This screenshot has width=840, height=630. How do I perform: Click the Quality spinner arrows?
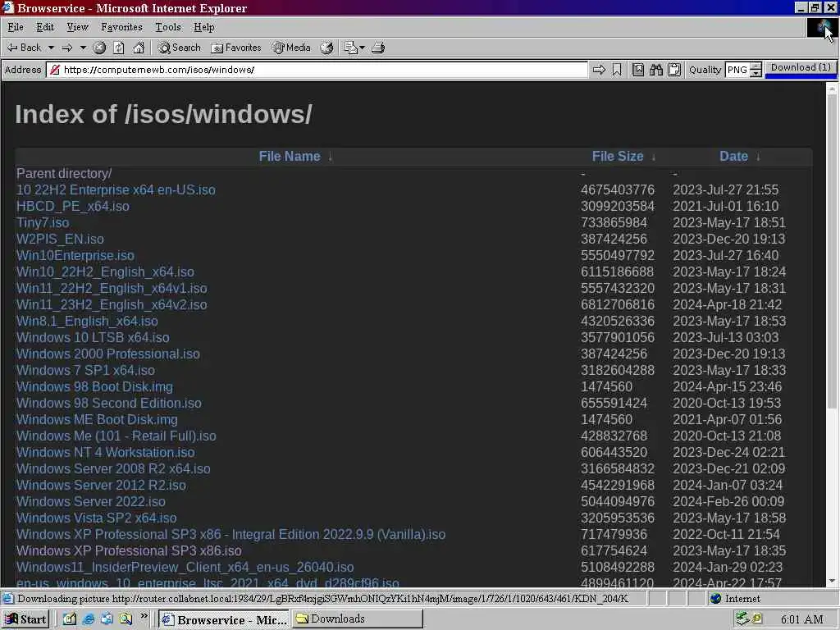[756, 70]
